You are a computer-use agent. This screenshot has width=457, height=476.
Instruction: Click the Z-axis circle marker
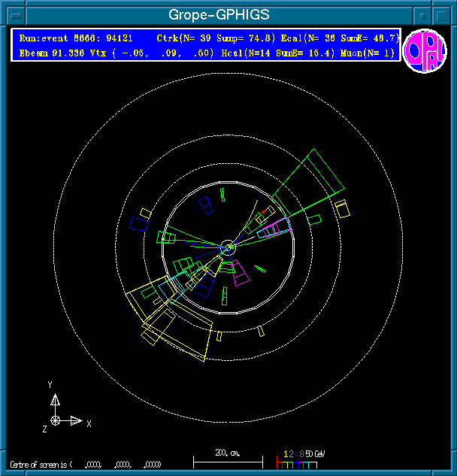tap(55, 420)
